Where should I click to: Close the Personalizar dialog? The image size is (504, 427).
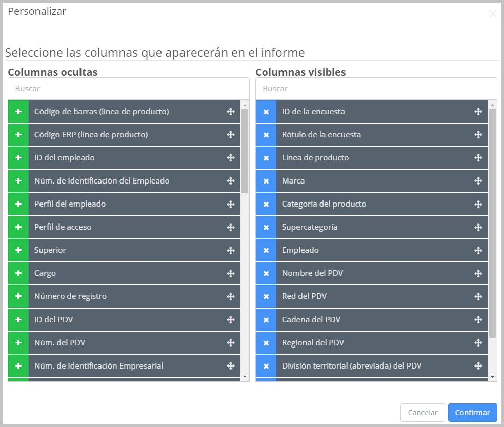(x=492, y=14)
